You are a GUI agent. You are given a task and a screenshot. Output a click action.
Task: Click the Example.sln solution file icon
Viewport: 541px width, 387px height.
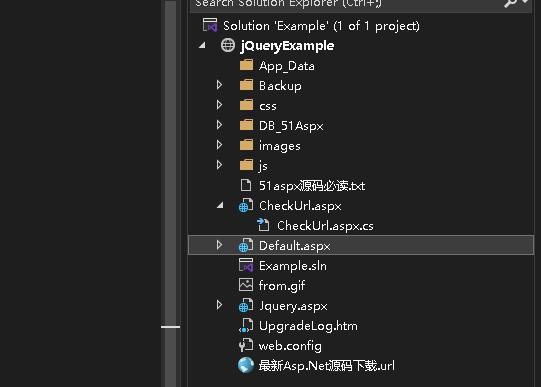246,265
